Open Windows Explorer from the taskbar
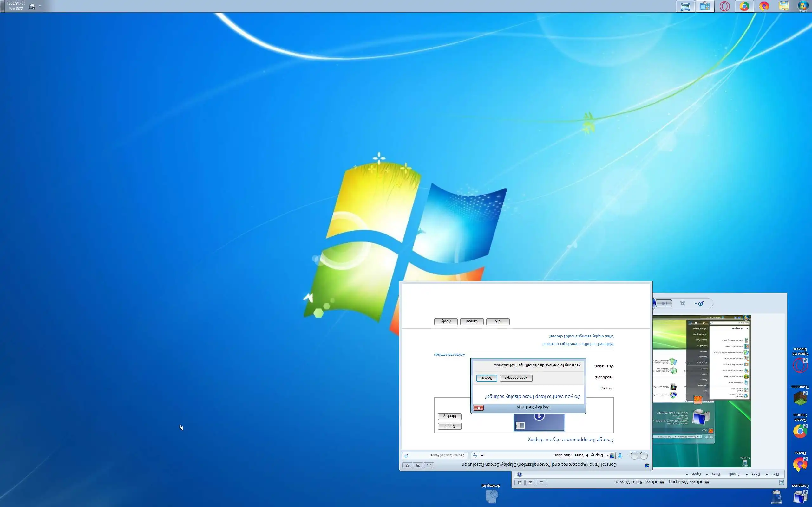 783,6
